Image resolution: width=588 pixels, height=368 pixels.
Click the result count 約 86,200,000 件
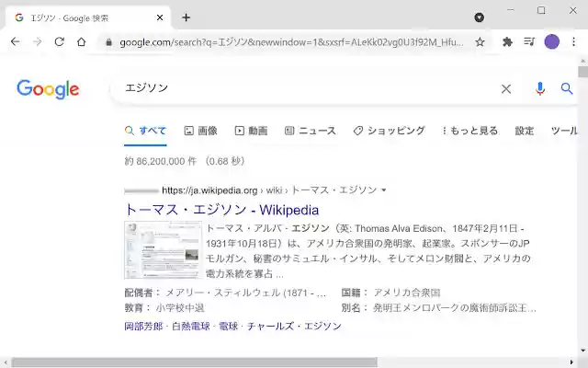[161, 161]
